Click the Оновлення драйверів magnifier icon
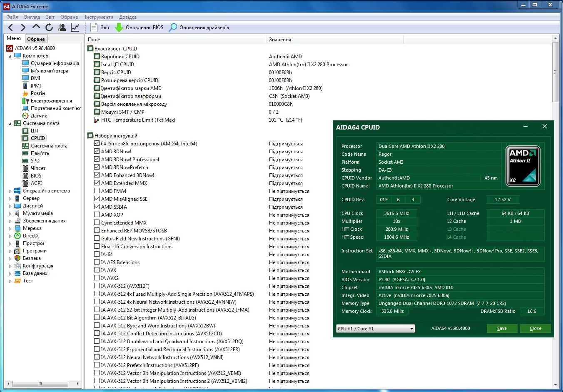This screenshot has width=563, height=392. [173, 27]
